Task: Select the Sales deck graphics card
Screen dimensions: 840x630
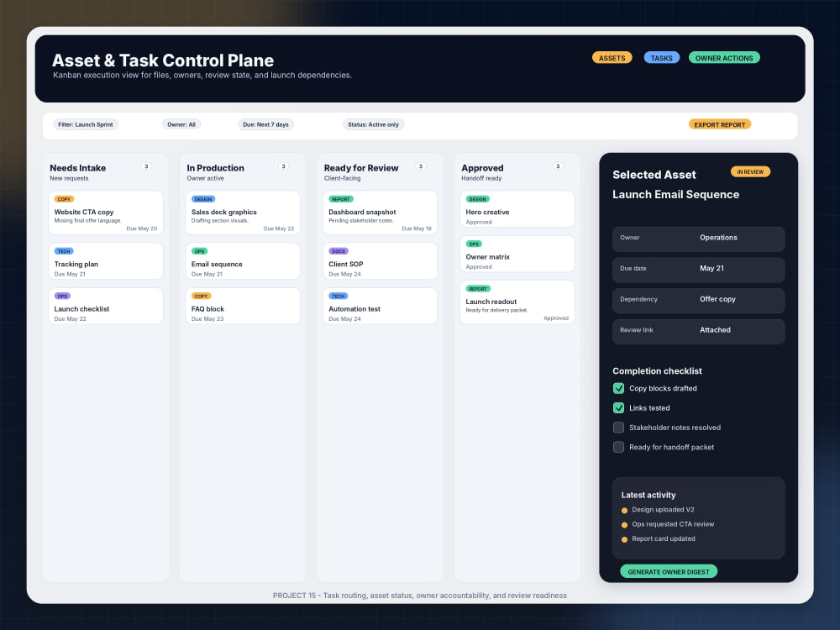Action: pyautogui.click(x=243, y=213)
